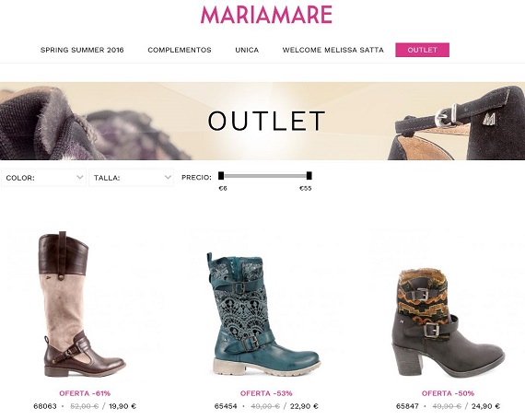Go to Complementos section
The image size is (525, 420).
click(x=180, y=50)
